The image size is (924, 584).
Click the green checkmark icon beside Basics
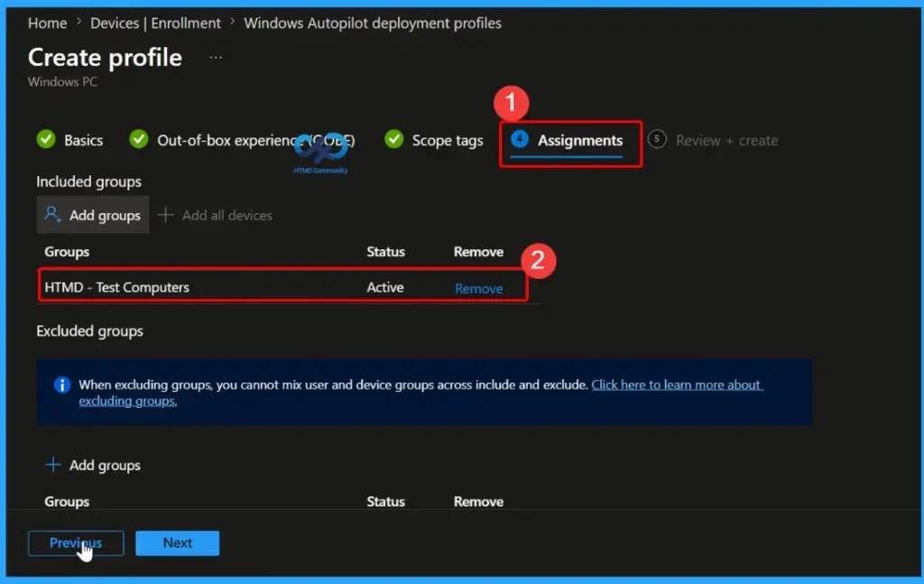click(46, 139)
